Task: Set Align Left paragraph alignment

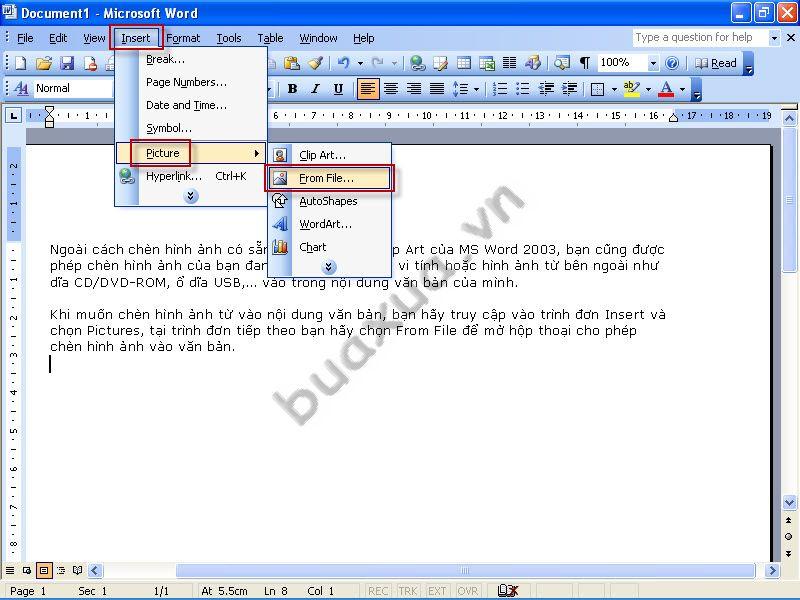Action: coord(367,89)
